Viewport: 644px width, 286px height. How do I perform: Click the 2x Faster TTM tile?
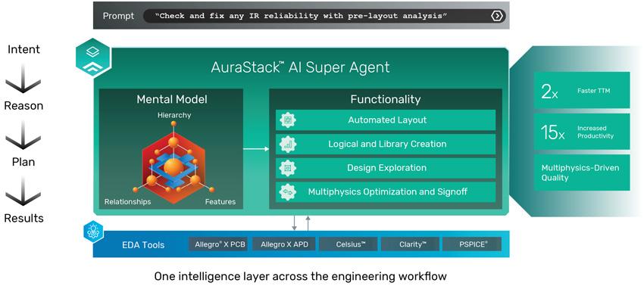(x=582, y=90)
